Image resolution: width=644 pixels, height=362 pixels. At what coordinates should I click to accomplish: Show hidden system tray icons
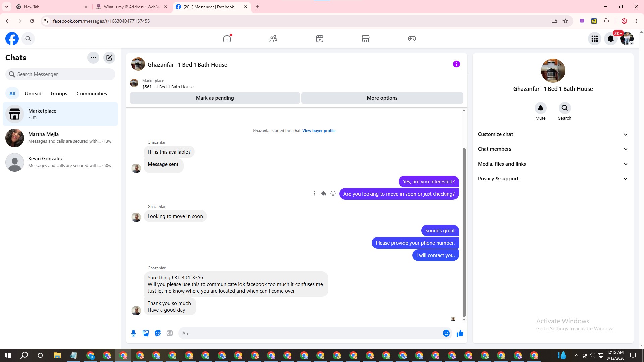(x=576, y=355)
